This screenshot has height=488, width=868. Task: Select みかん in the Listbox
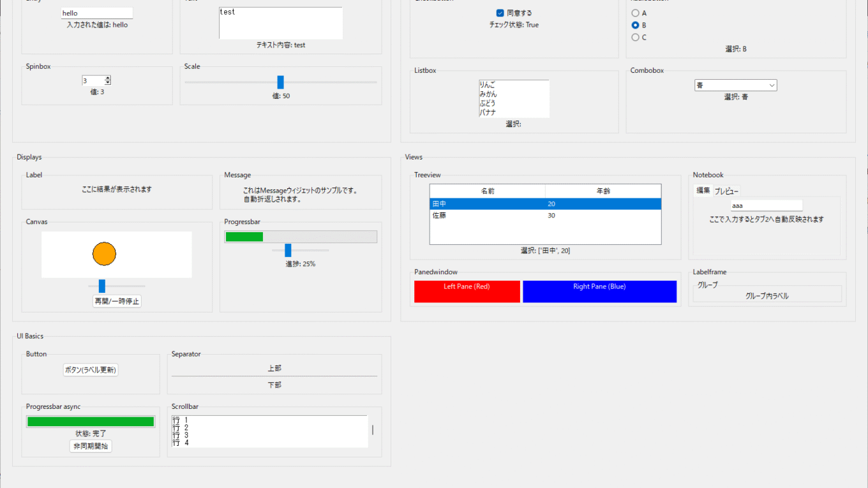click(488, 94)
